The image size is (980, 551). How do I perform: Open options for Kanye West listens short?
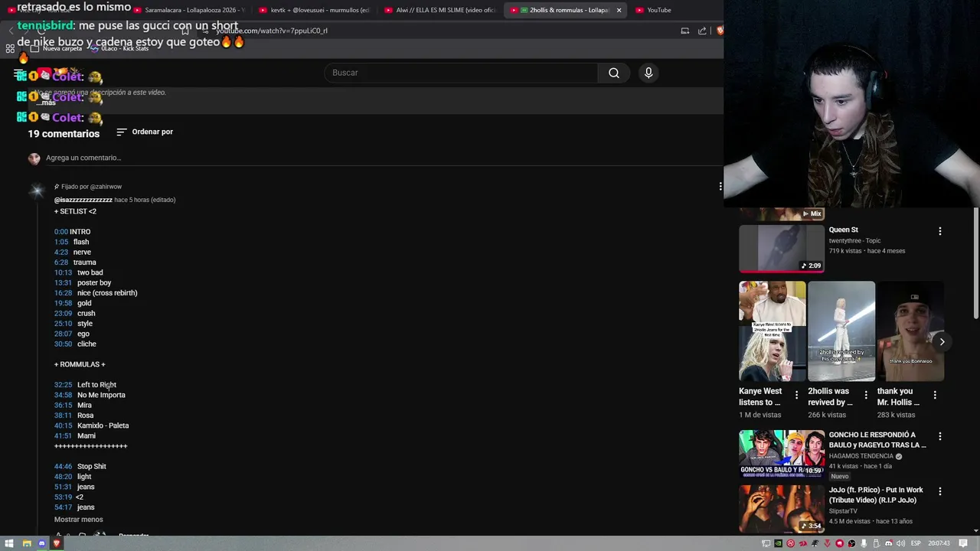(x=796, y=395)
